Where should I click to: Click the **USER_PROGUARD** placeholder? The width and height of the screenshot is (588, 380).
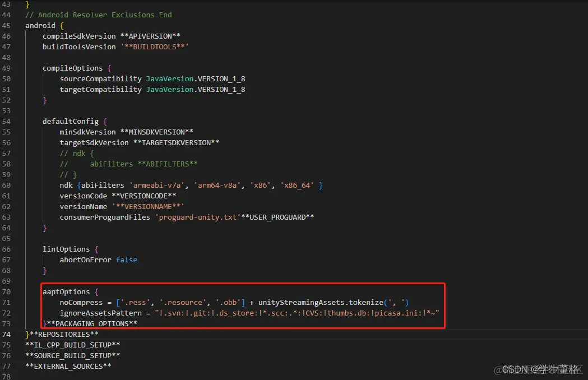[277, 217]
